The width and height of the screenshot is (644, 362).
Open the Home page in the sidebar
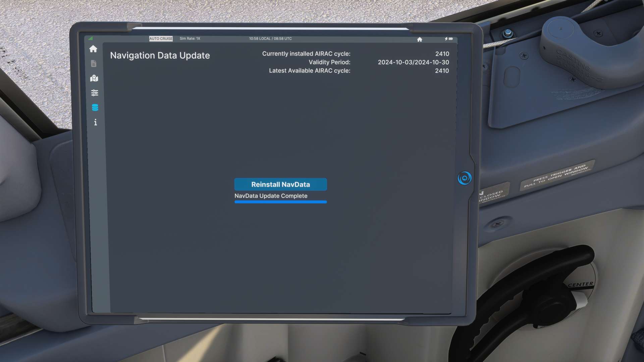tap(93, 49)
